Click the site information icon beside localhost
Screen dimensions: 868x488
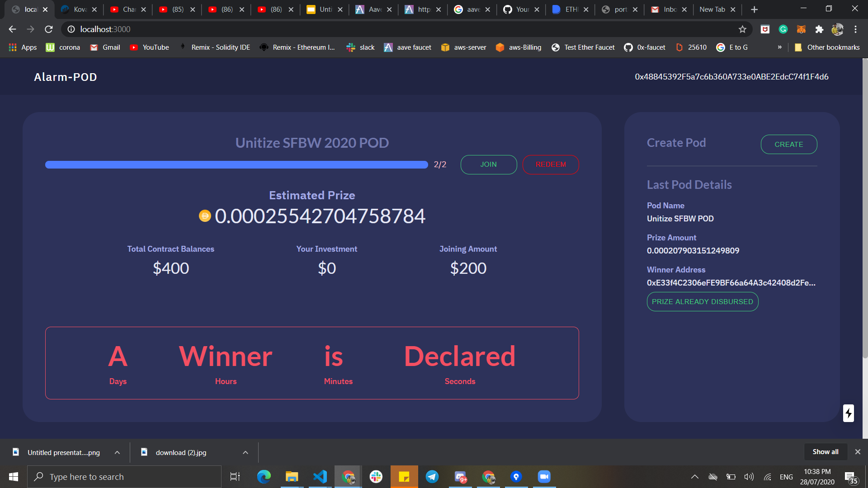click(x=71, y=29)
